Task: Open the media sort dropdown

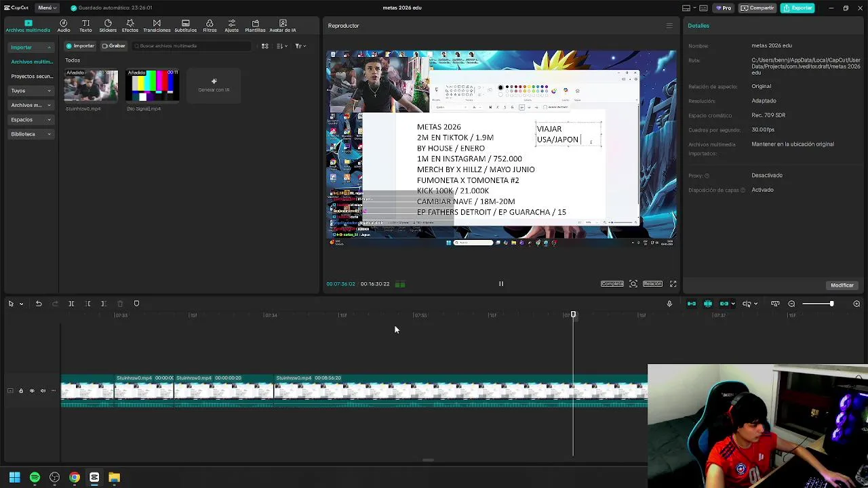Action: (x=281, y=46)
